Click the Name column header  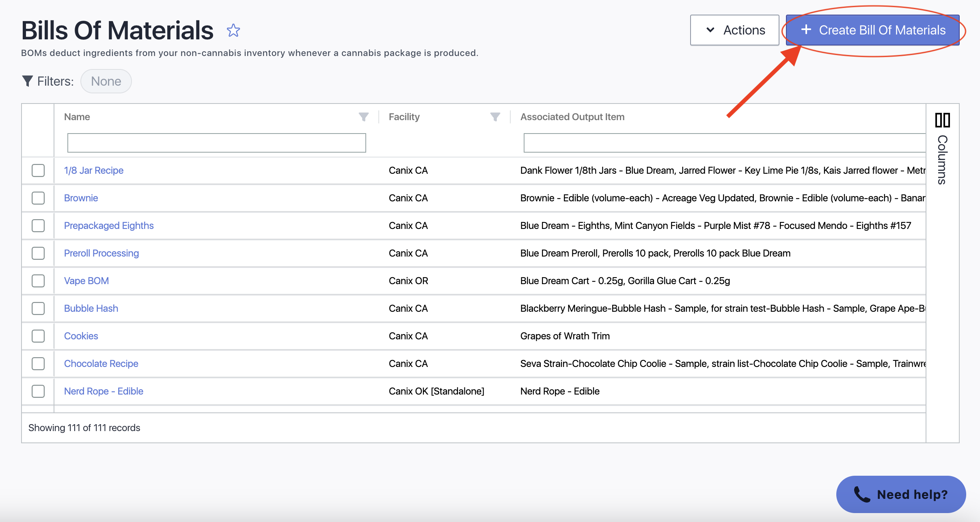pyautogui.click(x=77, y=117)
